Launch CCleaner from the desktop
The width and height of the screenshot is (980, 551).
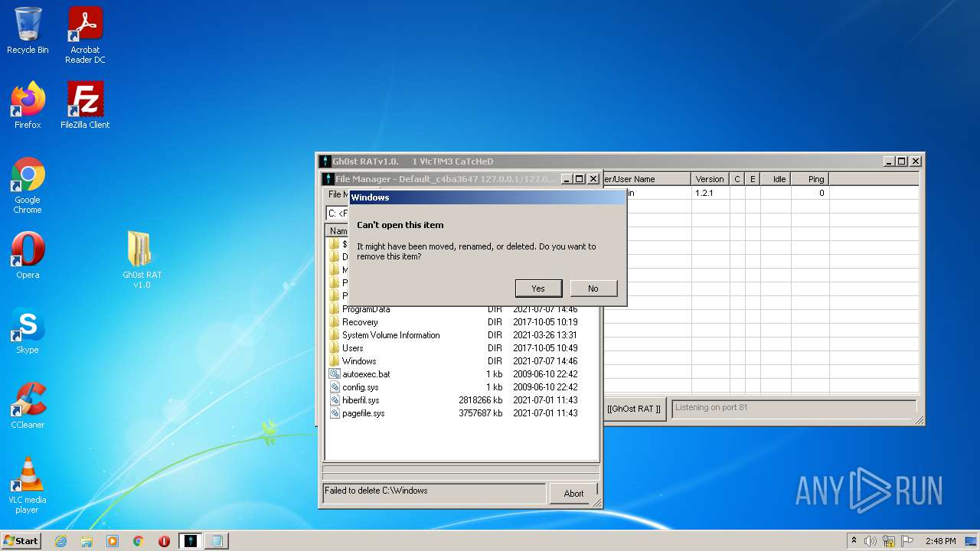pos(28,406)
